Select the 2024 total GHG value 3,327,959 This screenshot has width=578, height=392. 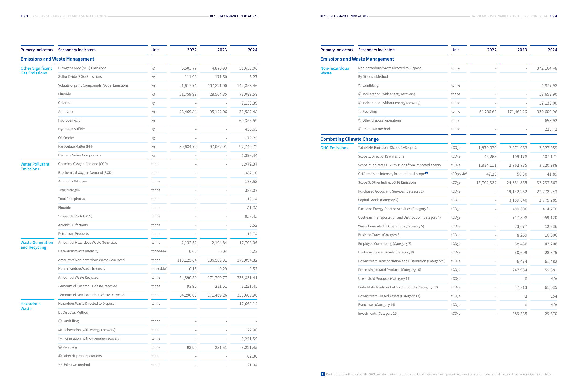tap(548, 148)
